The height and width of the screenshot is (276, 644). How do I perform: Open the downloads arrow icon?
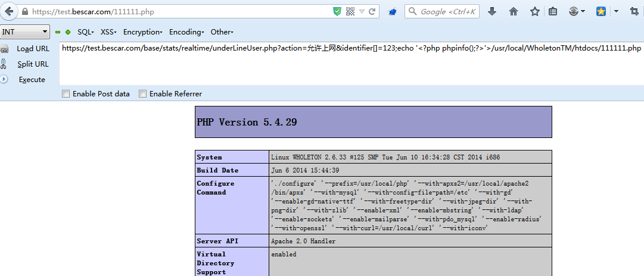(x=492, y=11)
